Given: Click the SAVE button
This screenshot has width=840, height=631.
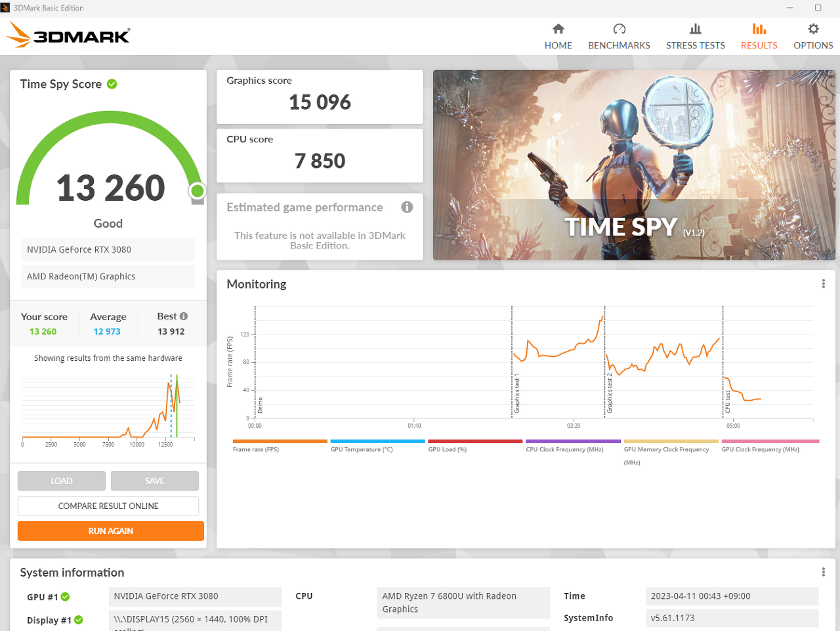Looking at the screenshot, I should [x=155, y=481].
